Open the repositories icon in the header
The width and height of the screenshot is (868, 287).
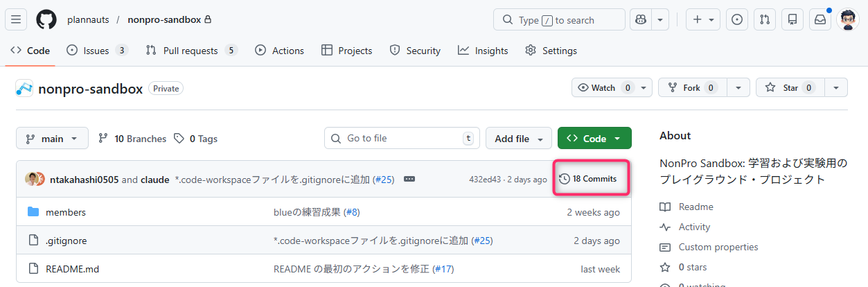coord(792,19)
